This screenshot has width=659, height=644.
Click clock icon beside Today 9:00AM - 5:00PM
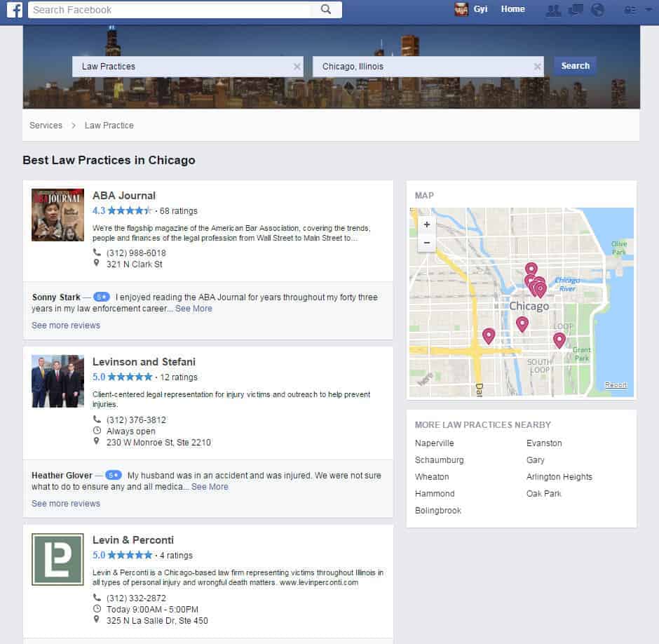pyautogui.click(x=97, y=609)
